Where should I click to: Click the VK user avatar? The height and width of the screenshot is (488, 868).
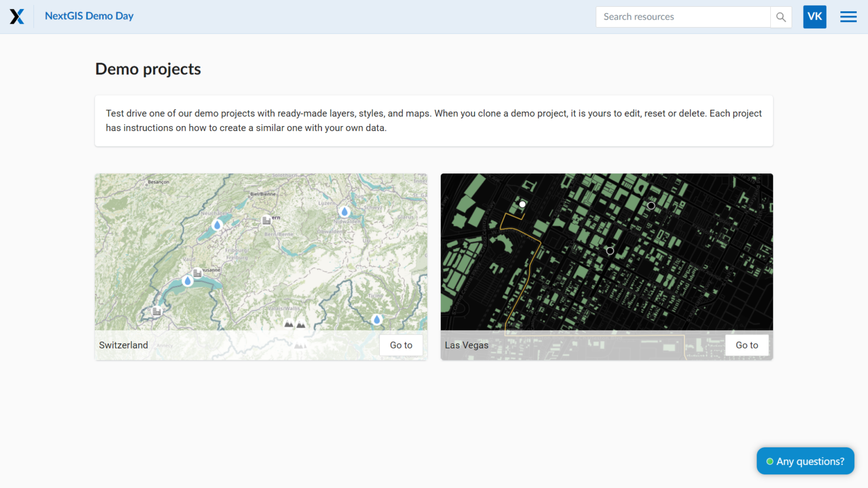pos(814,16)
